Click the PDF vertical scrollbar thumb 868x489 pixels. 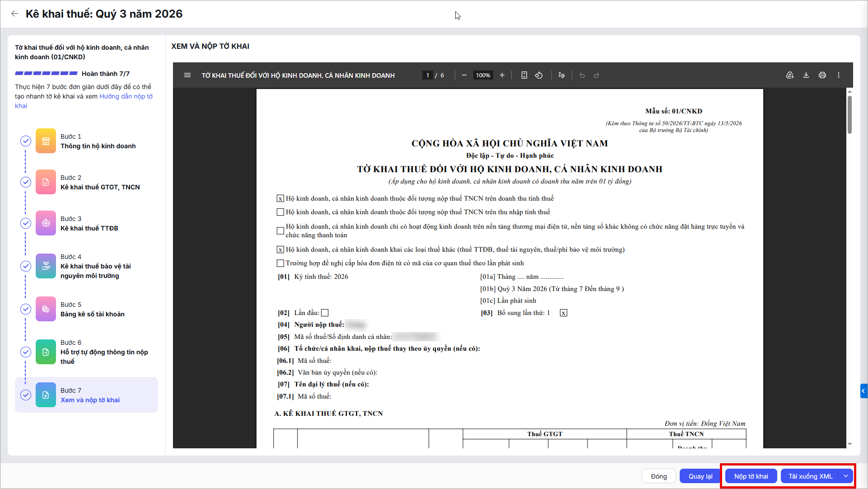point(849,114)
